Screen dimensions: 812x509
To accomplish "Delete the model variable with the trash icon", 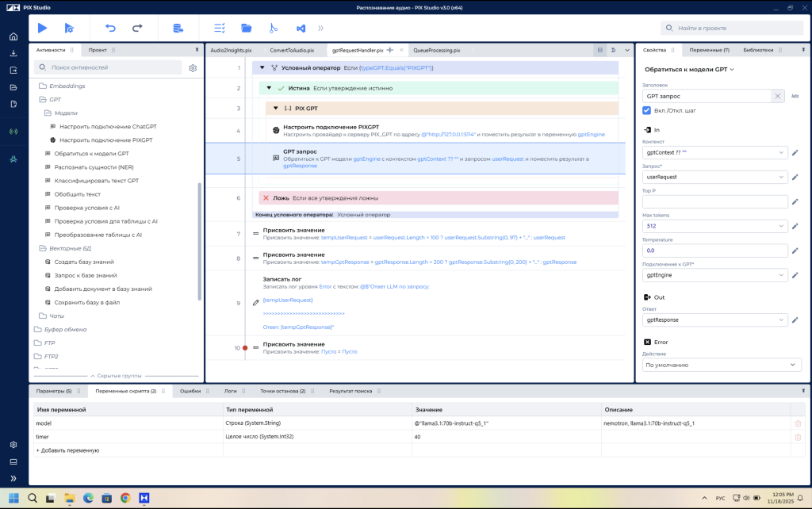I will 798,423.
